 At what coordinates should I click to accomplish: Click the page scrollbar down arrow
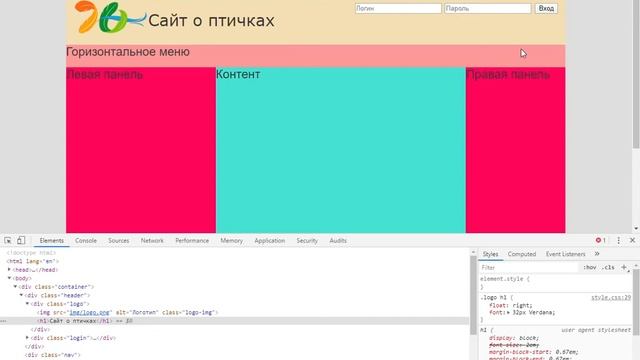(636, 229)
